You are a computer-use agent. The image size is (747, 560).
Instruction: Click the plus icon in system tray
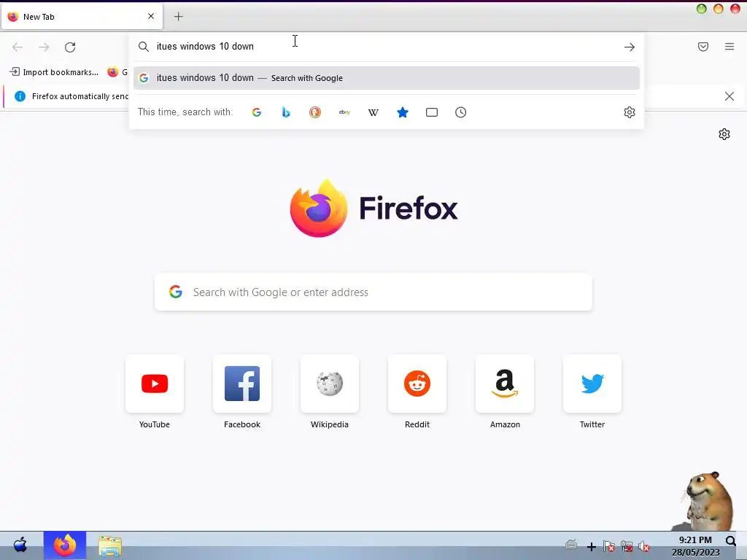[x=591, y=547]
